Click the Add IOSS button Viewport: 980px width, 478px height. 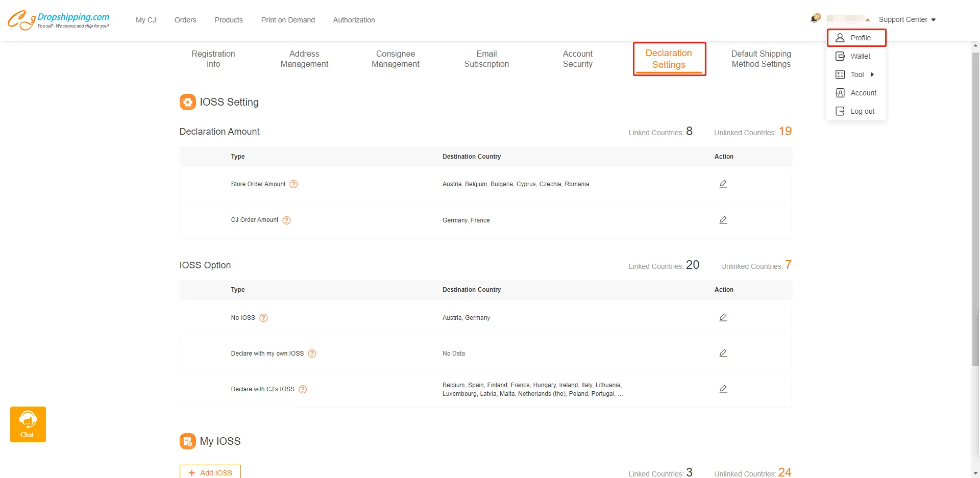pyautogui.click(x=210, y=472)
